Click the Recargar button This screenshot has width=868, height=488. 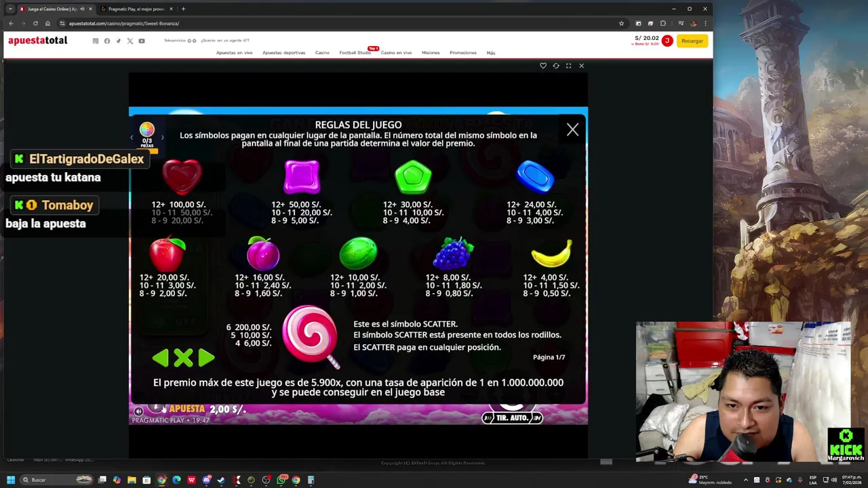coord(692,41)
